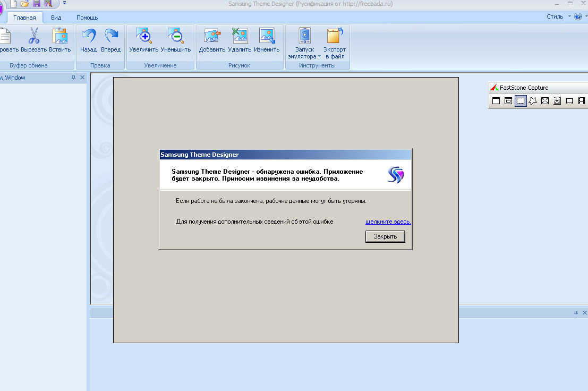This screenshot has width=588, height=391.
Task: Click the FastStone Capture logo icon
Action: pyautogui.click(x=495, y=87)
